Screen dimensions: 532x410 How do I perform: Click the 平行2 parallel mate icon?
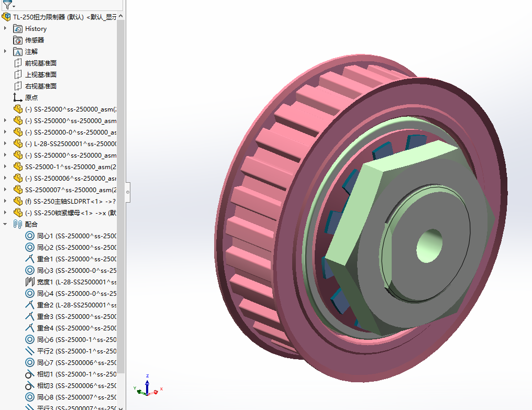point(30,351)
